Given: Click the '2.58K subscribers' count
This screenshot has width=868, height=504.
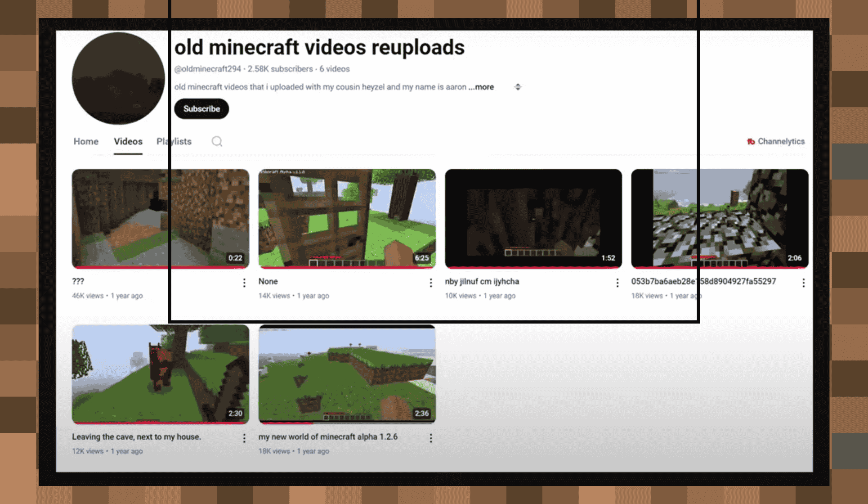Looking at the screenshot, I should pos(280,69).
